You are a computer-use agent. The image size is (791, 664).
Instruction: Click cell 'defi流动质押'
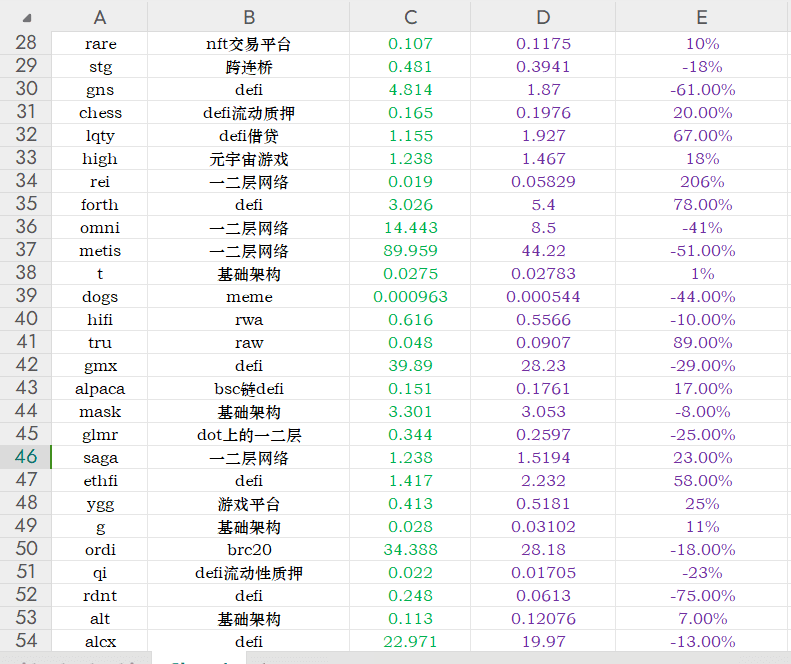pos(248,113)
